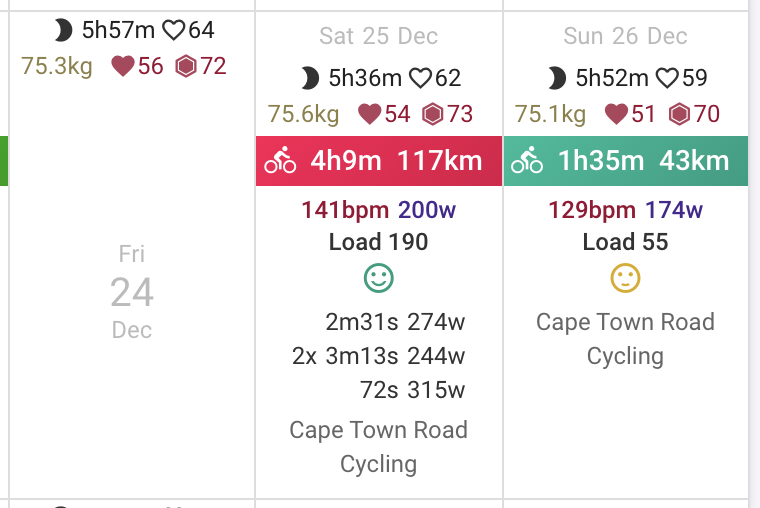Open Saturday's Cape Town Road Cycling title
This screenshot has width=760, height=508.
click(379, 446)
